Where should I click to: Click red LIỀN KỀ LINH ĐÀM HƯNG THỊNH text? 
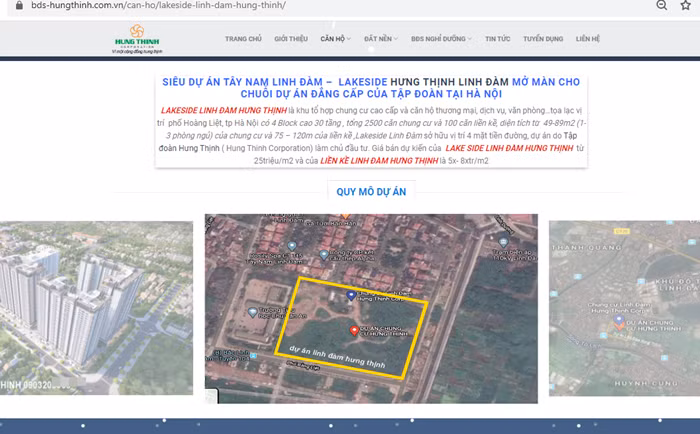(379, 161)
